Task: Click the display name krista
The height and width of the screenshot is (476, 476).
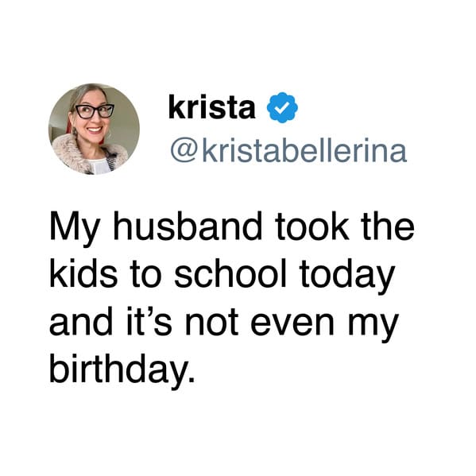Action: 212,107
